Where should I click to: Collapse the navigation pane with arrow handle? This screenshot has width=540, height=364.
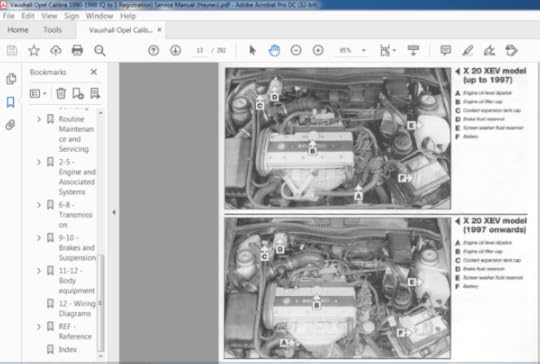(x=114, y=212)
